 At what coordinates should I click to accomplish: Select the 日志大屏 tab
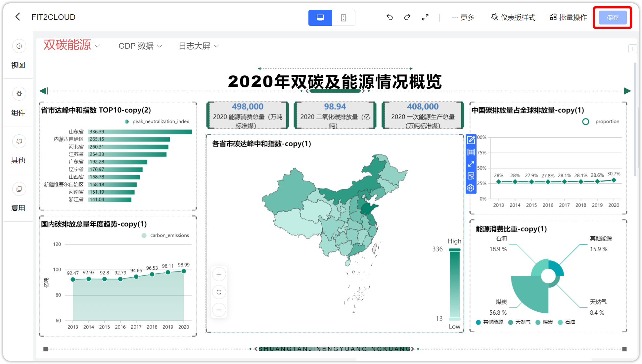click(195, 46)
